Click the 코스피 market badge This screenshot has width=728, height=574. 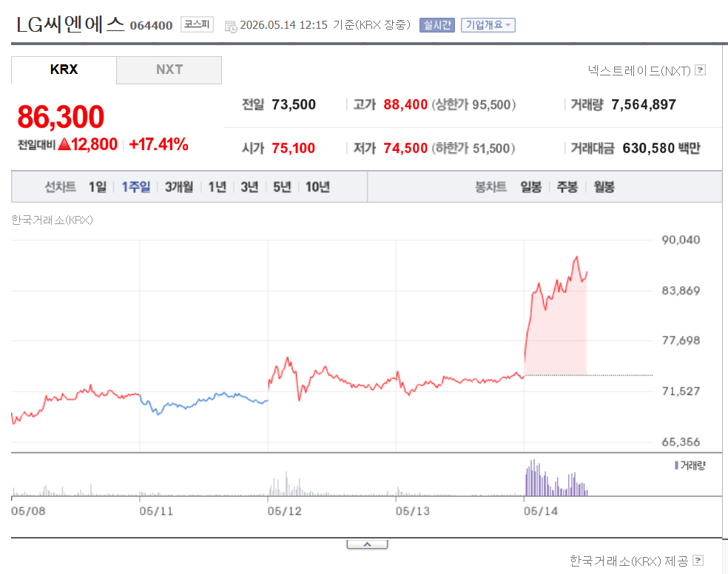(x=197, y=24)
